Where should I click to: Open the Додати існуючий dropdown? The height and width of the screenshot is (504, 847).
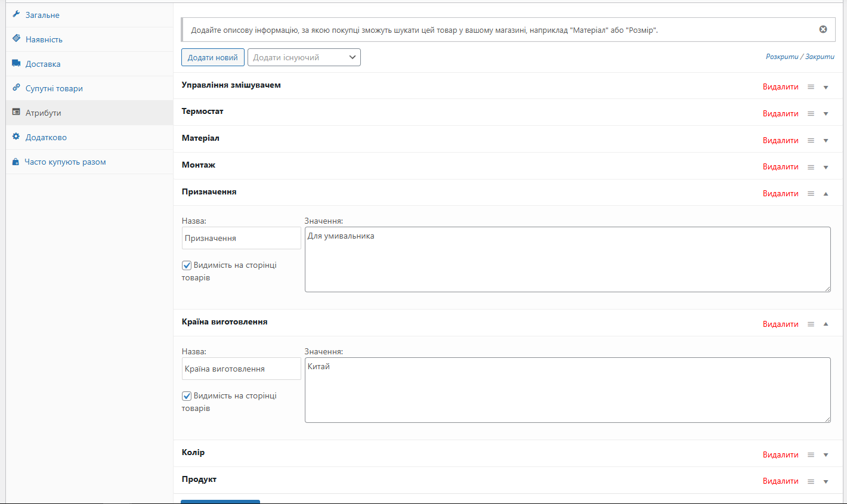pos(304,57)
